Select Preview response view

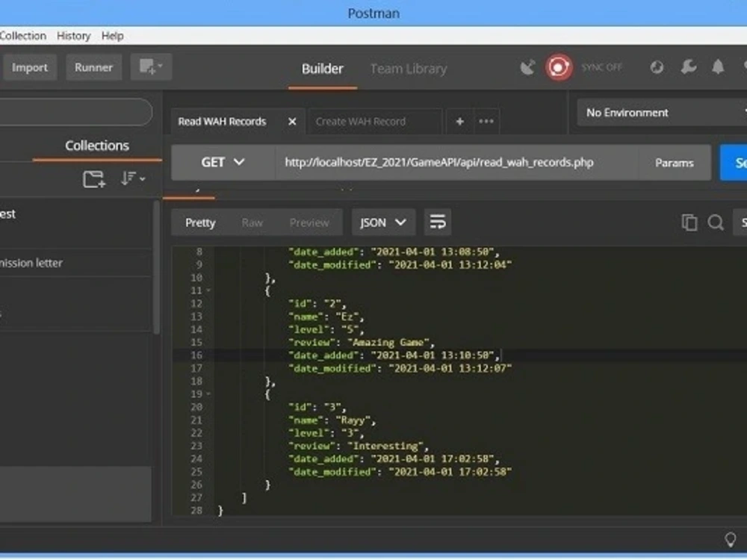click(309, 223)
